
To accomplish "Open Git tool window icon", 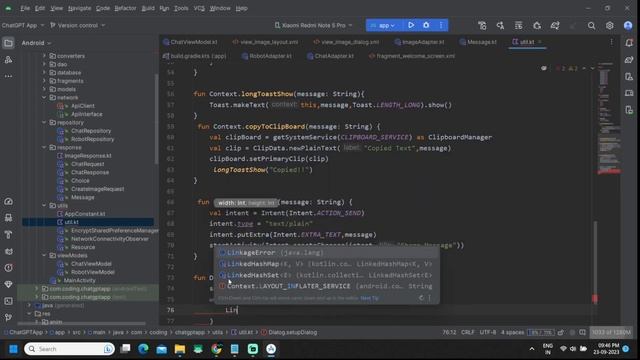I will pyautogui.click(x=8, y=317).
